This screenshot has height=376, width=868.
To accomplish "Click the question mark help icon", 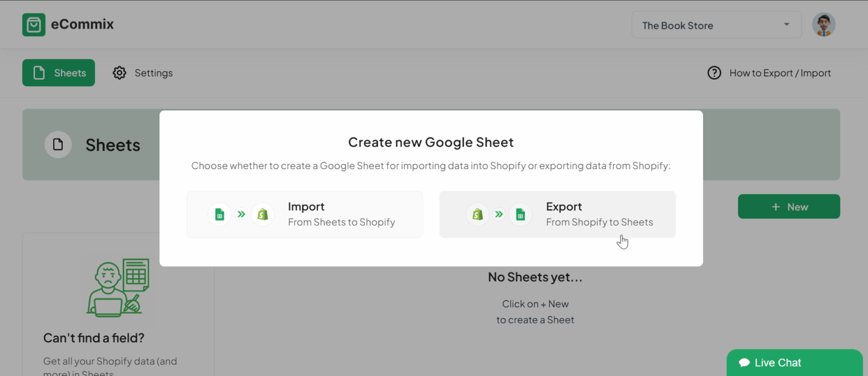I will tap(714, 73).
